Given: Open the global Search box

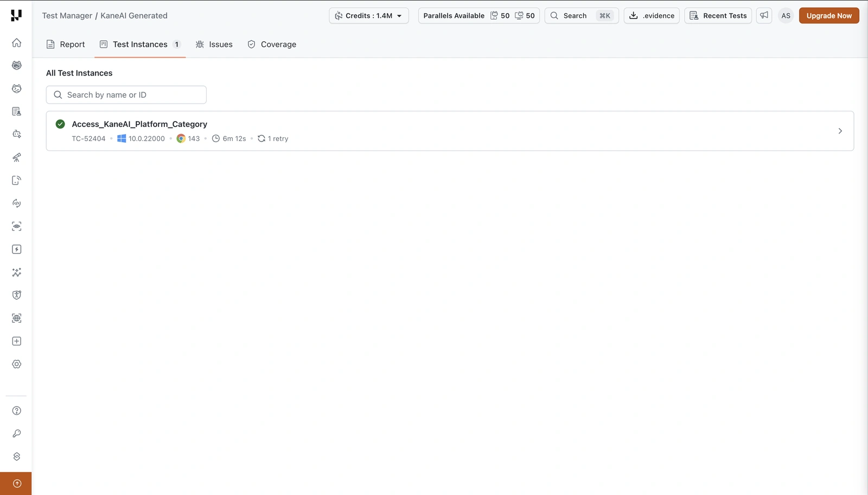Looking at the screenshot, I should [x=582, y=16].
